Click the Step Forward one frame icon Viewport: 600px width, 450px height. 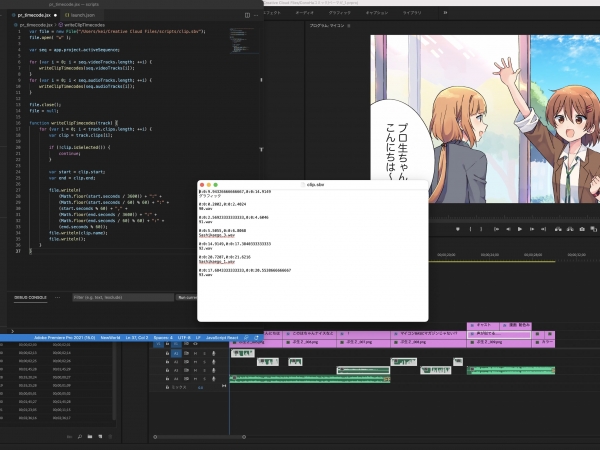coord(532,229)
